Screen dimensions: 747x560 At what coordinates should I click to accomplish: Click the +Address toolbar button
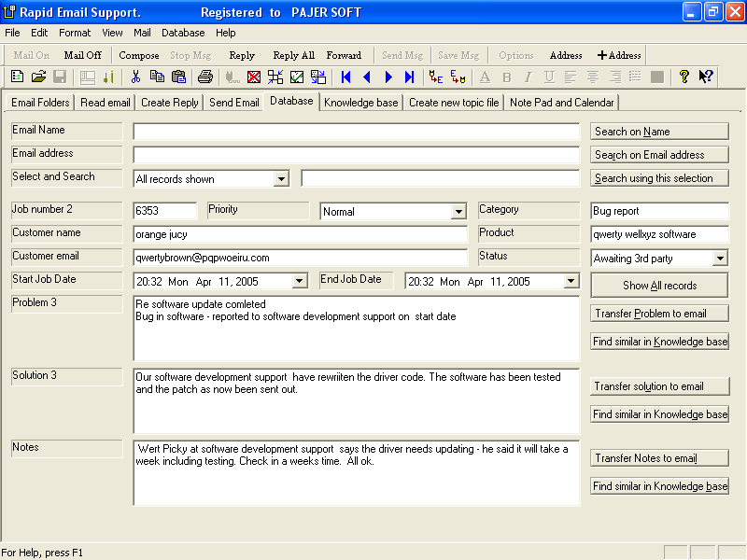pos(619,55)
